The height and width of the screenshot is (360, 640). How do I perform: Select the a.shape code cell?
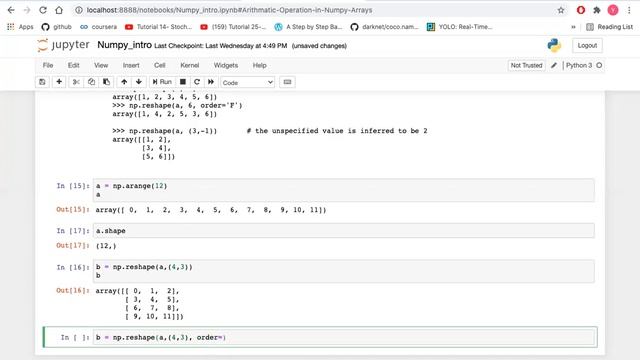[343, 231]
